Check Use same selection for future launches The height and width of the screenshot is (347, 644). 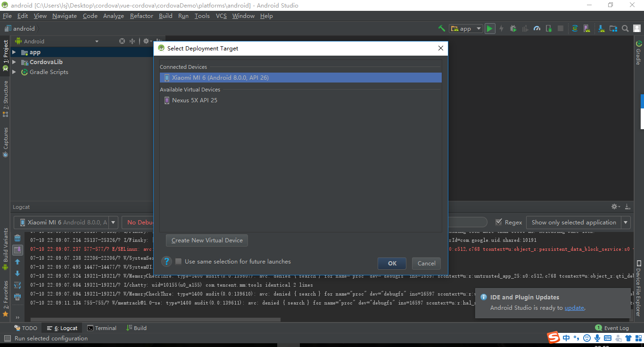[179, 262]
